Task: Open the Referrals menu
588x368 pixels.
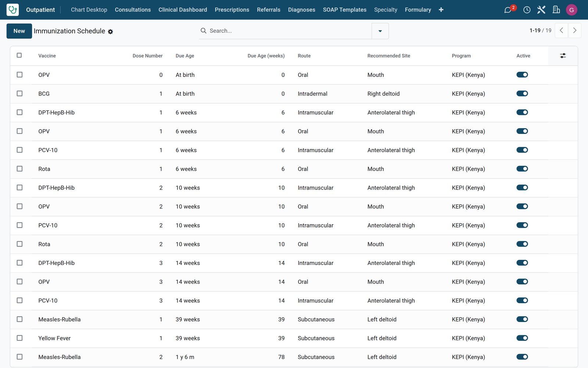Action: (x=269, y=10)
